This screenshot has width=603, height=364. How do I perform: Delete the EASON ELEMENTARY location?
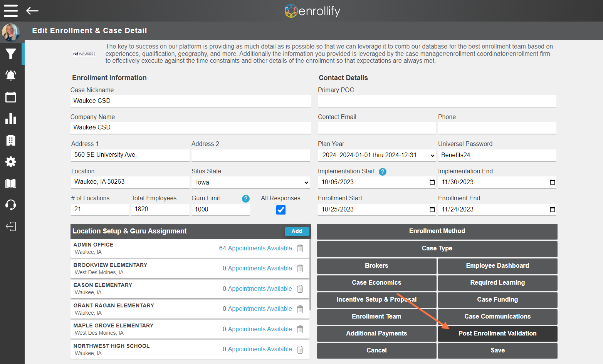[300, 289]
